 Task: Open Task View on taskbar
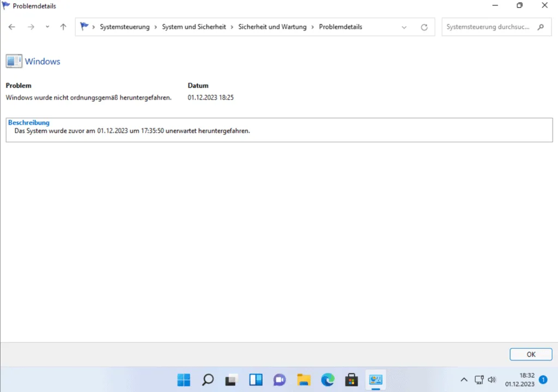232,379
